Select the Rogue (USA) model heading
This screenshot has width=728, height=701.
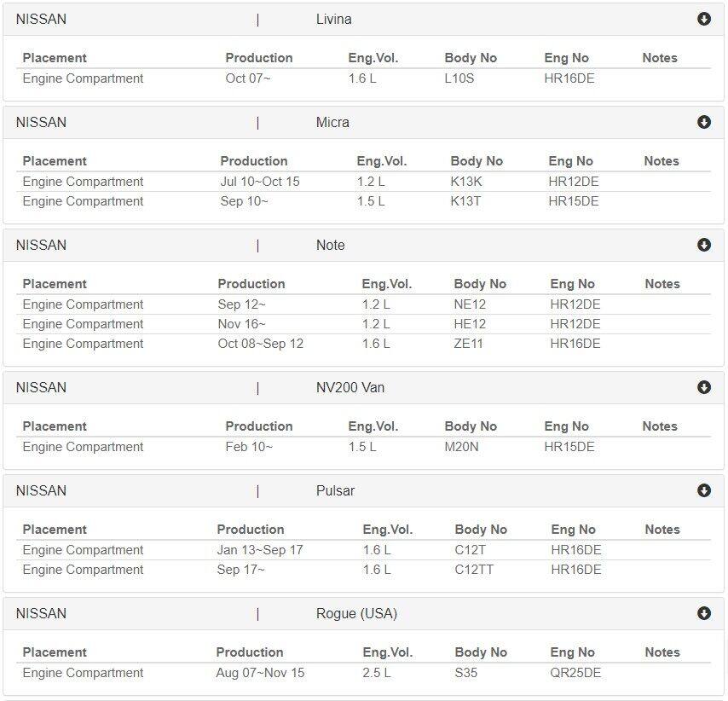point(356,614)
